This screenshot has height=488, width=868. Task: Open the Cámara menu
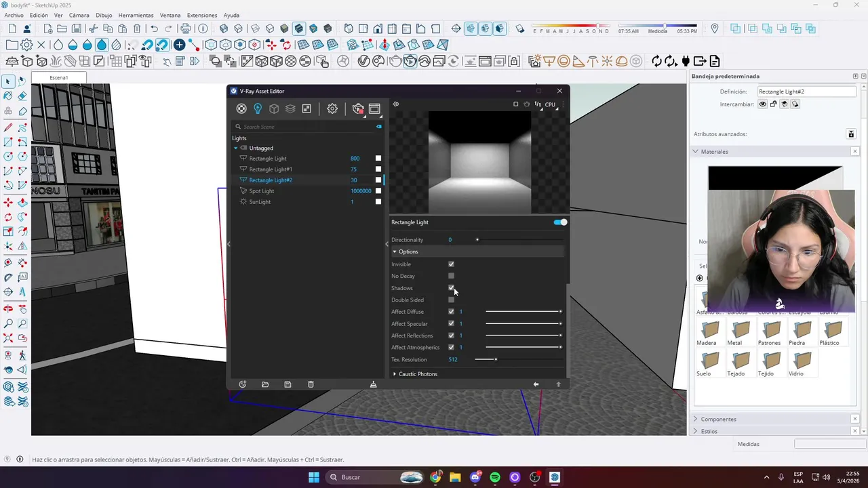[x=79, y=15]
